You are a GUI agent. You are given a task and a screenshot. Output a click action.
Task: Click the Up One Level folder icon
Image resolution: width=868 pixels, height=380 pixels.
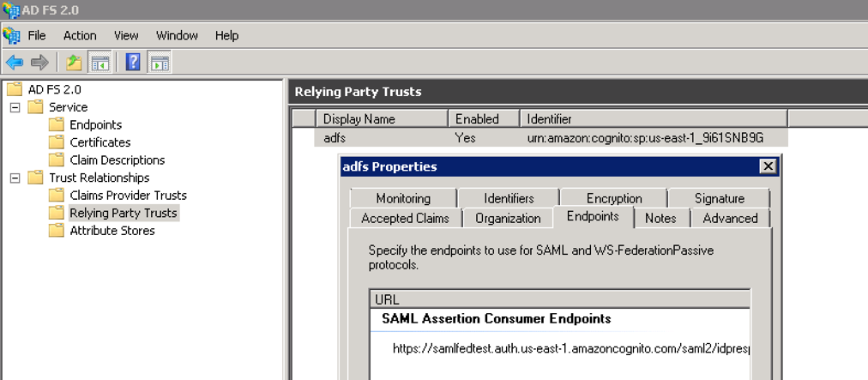75,63
